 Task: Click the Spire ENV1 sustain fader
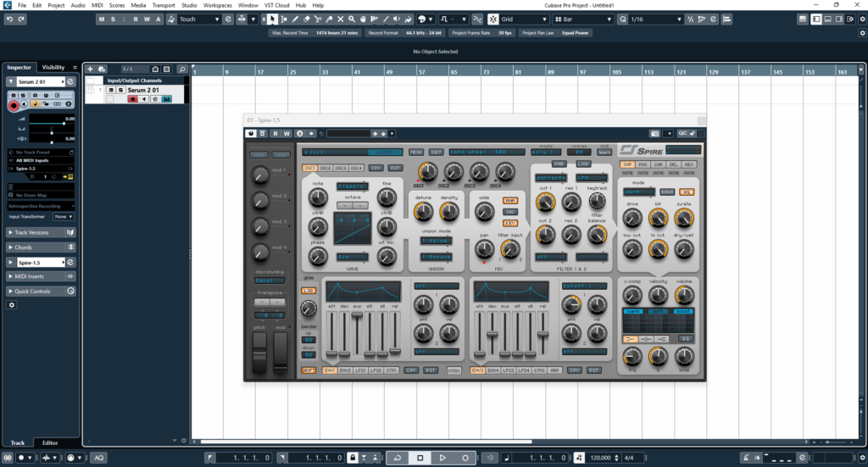tap(357, 314)
